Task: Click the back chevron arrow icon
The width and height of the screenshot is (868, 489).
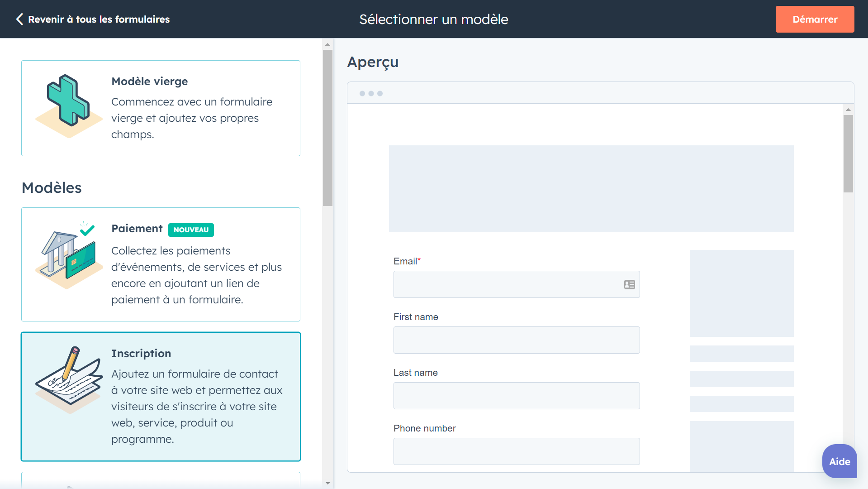Action: click(19, 19)
